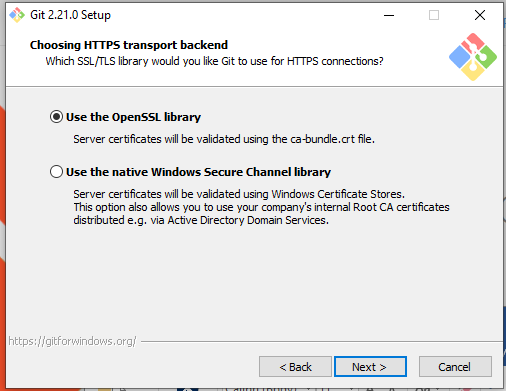Choose the native Windows Secure Channel radio button
The image size is (506, 391).
56,172
